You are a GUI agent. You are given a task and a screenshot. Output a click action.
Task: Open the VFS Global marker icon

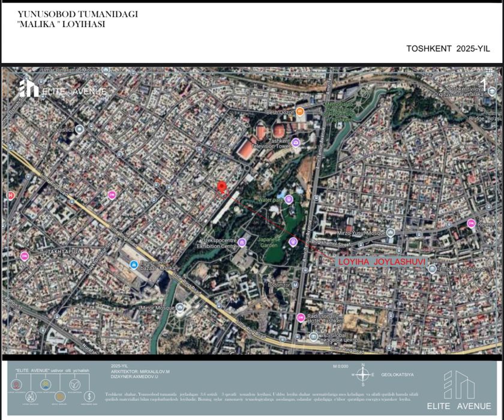coord(314,337)
